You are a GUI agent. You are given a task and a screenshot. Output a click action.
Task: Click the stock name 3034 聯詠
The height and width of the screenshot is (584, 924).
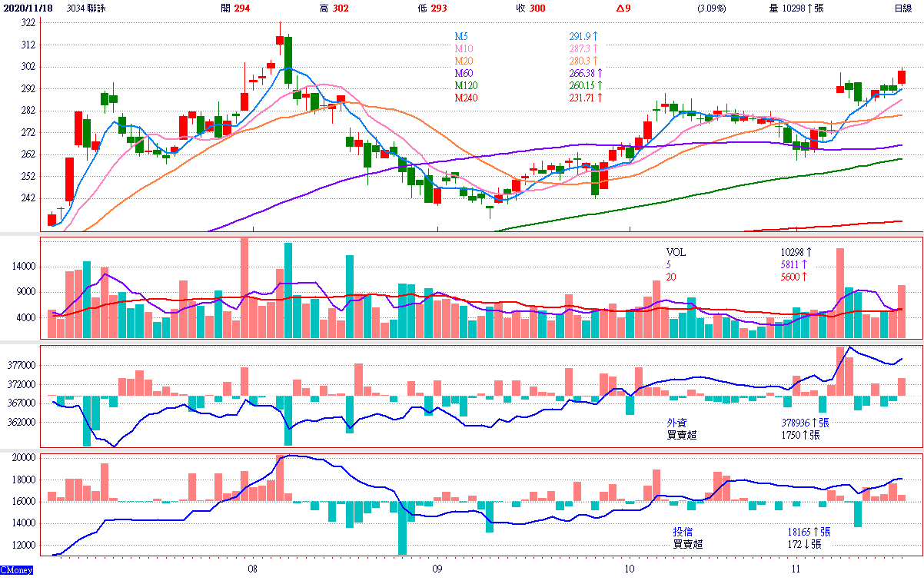tap(88, 8)
